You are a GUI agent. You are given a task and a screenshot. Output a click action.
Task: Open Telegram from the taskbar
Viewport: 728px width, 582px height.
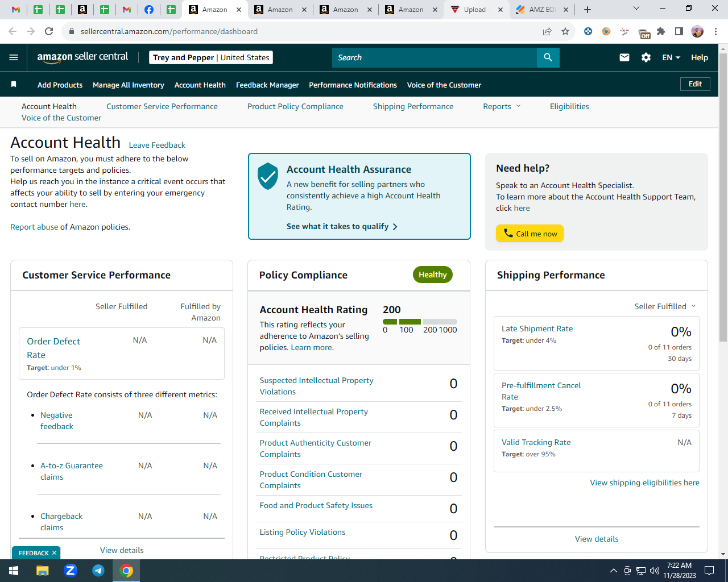[x=98, y=571]
